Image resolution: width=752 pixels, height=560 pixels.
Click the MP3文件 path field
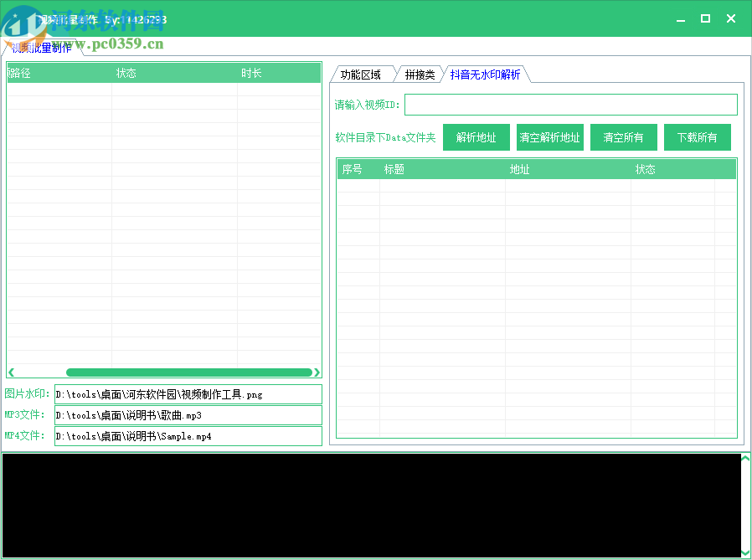(x=188, y=415)
